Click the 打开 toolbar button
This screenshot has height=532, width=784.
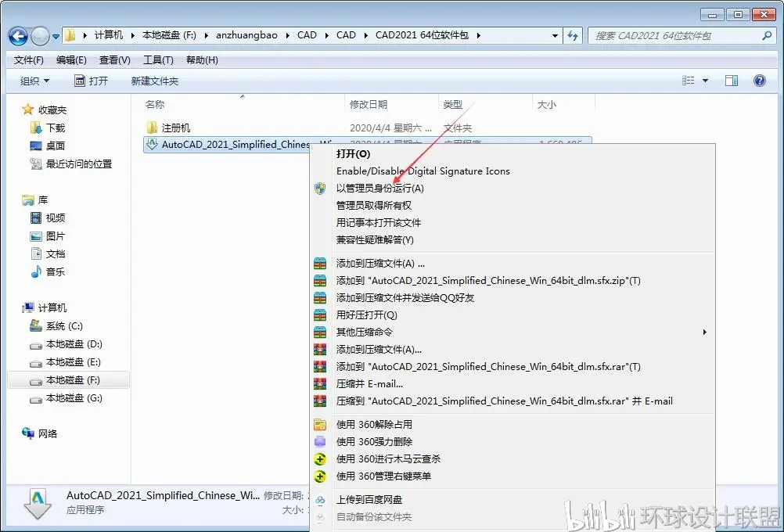coord(91,81)
